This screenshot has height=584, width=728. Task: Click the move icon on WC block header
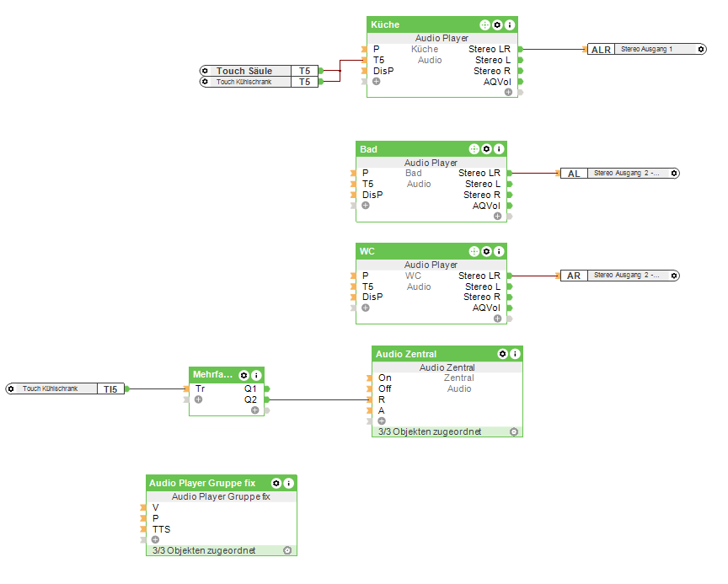(x=474, y=251)
